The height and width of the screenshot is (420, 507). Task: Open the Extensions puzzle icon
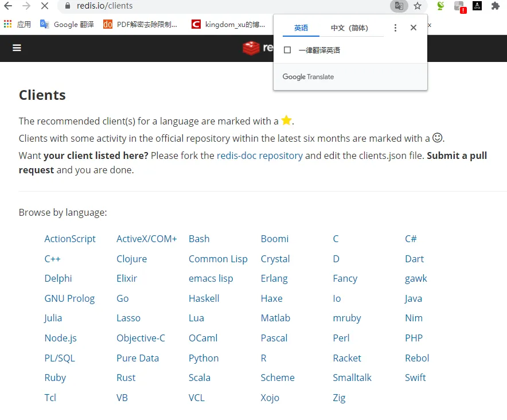496,6
